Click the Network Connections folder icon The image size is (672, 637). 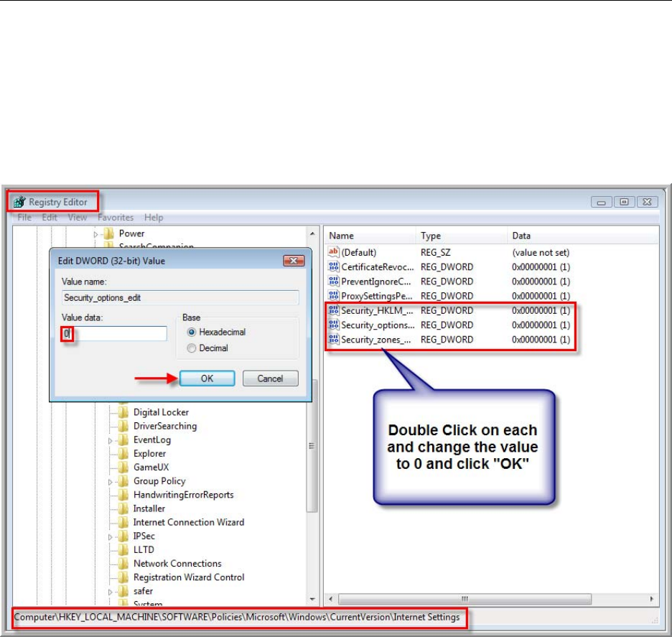tap(123, 563)
